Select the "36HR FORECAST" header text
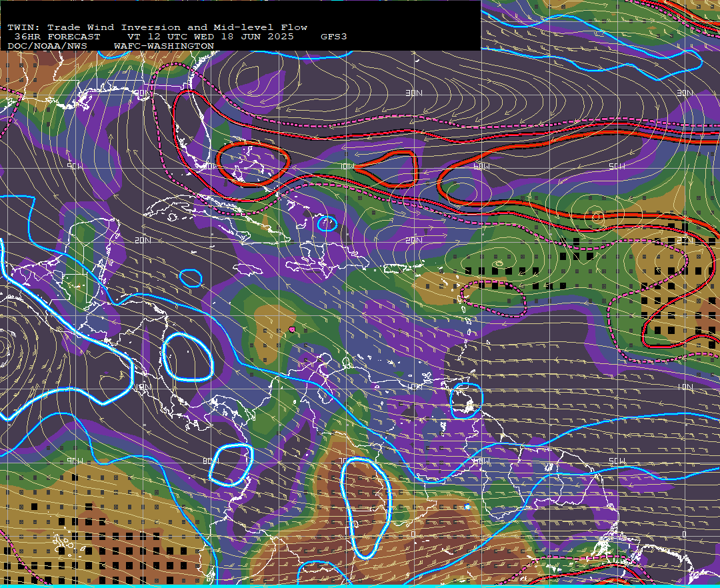 [57, 37]
